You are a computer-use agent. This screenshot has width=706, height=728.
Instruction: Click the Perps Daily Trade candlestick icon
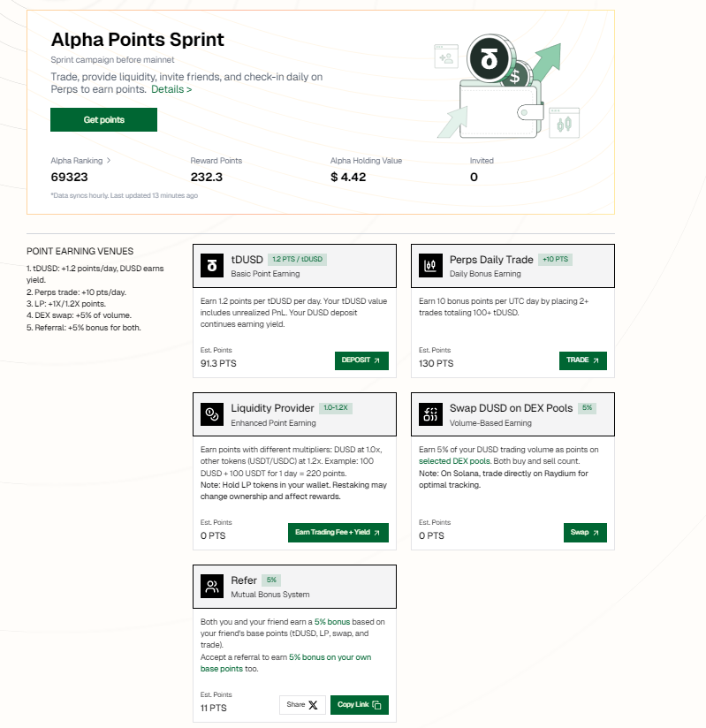click(x=430, y=266)
